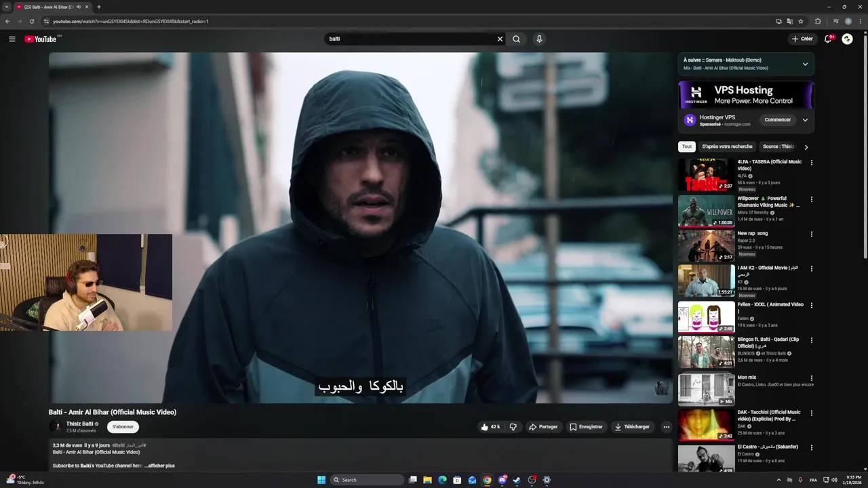
Task: Open options menu for I AM K2 movie
Action: (811, 268)
